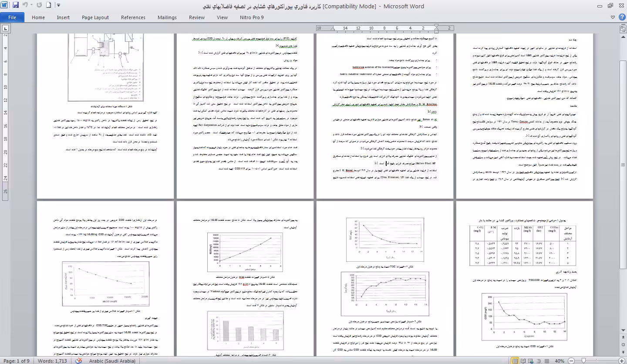This screenshot has height=364, width=627.
Task: Select the References tab
Action: [x=133, y=17]
